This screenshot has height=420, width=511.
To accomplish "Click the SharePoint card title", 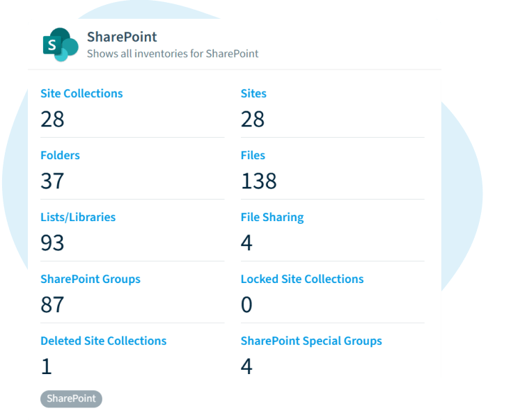I will pos(122,37).
